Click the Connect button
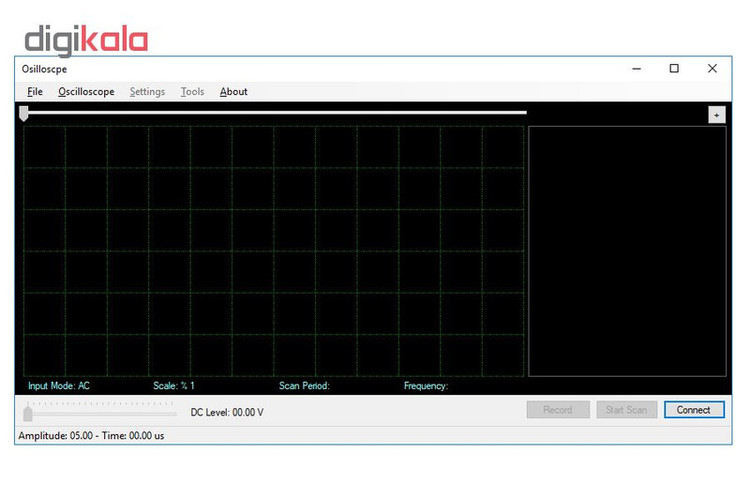The image size is (750, 500). pyautogui.click(x=694, y=410)
